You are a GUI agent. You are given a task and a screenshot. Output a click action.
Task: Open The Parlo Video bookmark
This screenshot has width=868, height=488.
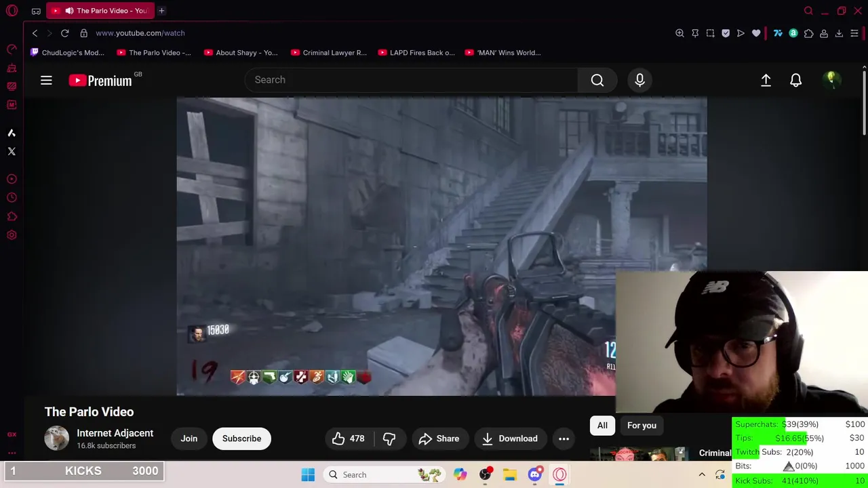point(154,53)
